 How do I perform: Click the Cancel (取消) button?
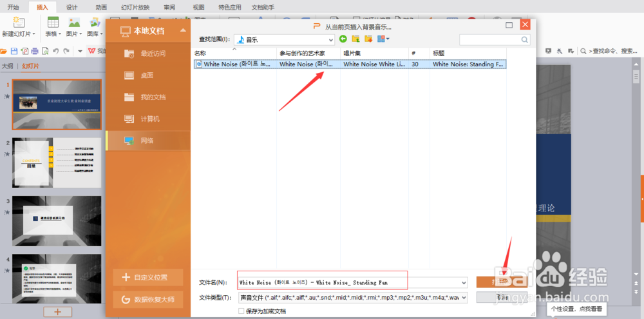pyautogui.click(x=502, y=297)
